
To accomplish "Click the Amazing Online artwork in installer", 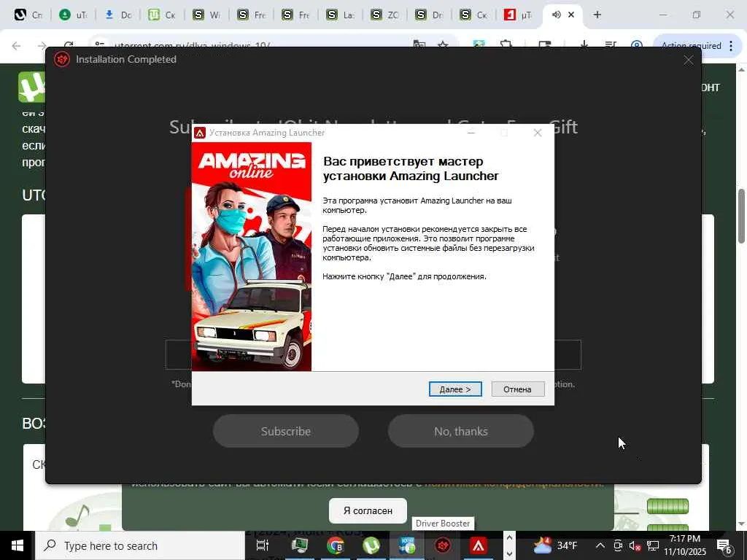I will 252,257.
